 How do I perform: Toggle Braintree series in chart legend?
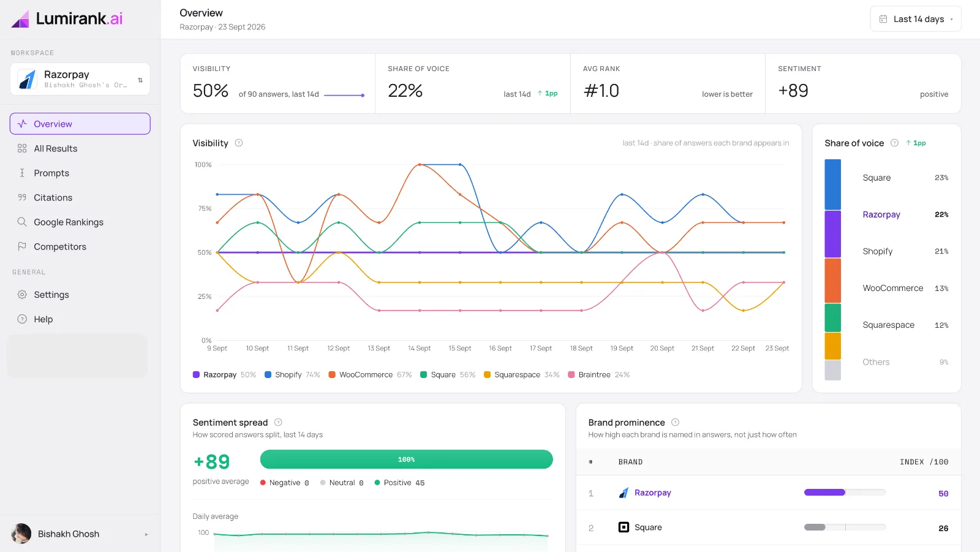(598, 375)
